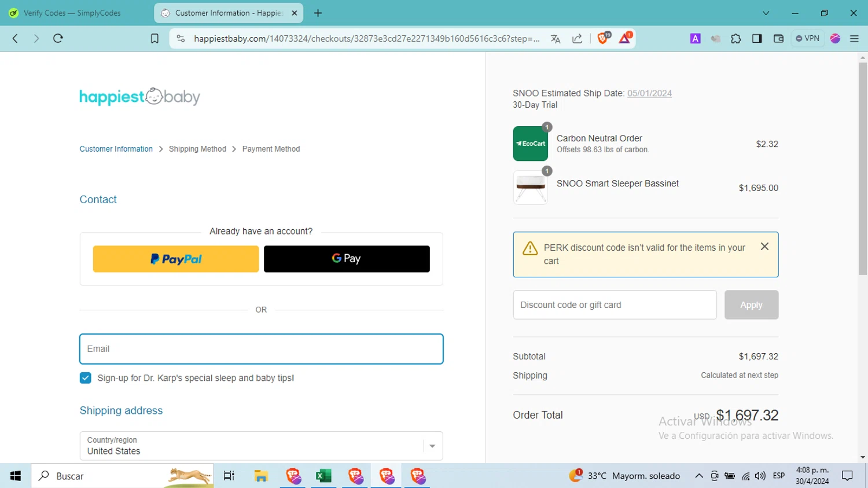Open the Brave Wallet icon

(778, 39)
